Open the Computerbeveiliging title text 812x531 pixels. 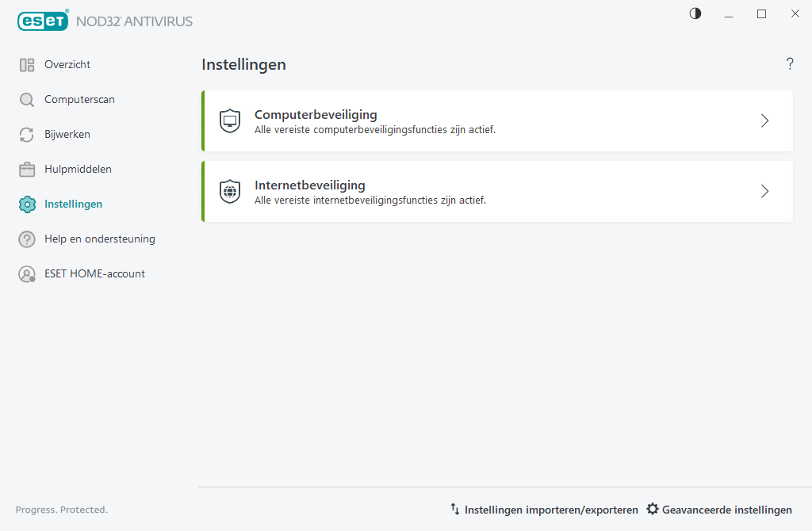coord(316,115)
